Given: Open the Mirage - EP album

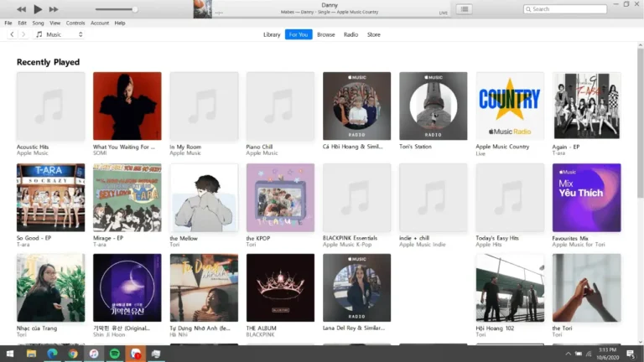Looking at the screenshot, I should click(127, 198).
